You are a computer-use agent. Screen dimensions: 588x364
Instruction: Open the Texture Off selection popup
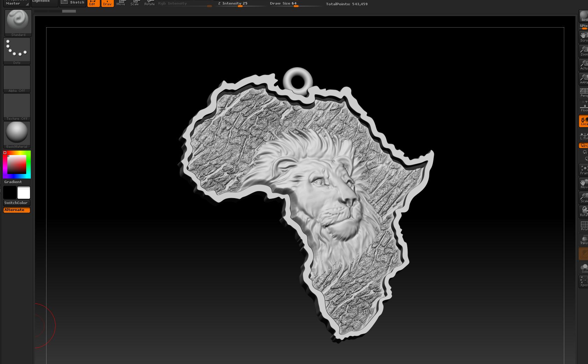(17, 107)
